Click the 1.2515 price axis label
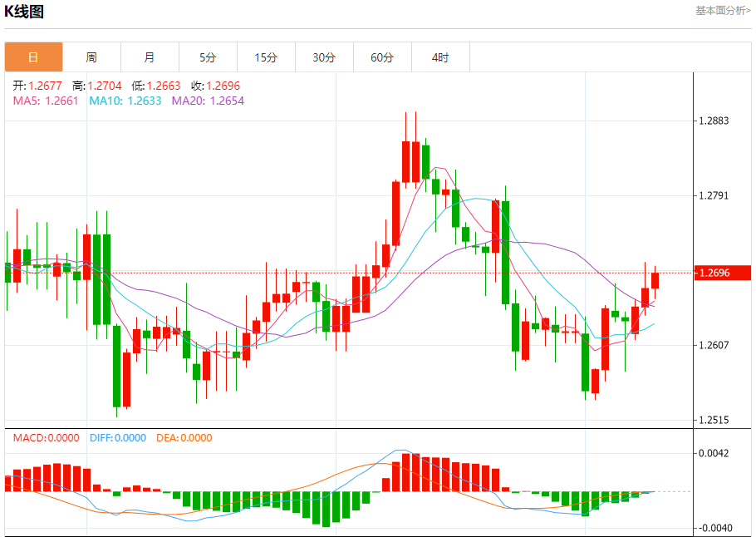The height and width of the screenshot is (537, 756). (714, 420)
